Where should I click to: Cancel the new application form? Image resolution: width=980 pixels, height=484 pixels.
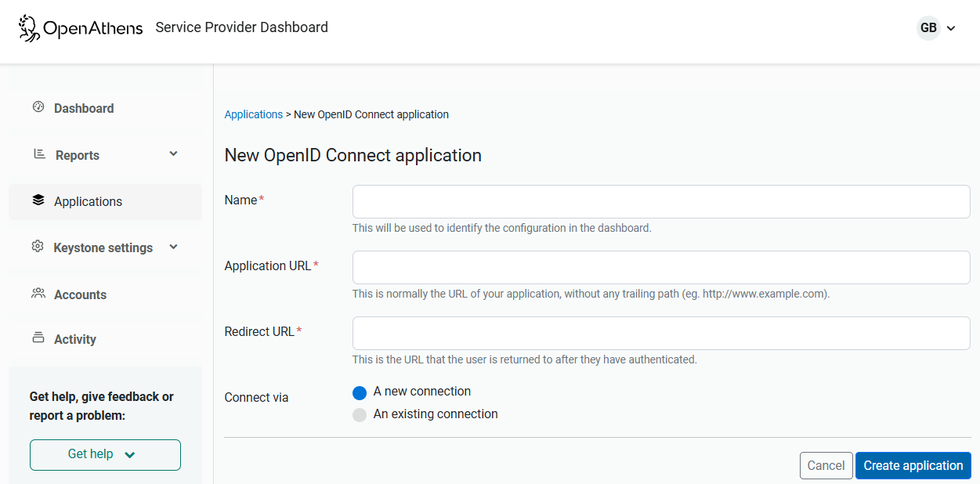coord(826,465)
